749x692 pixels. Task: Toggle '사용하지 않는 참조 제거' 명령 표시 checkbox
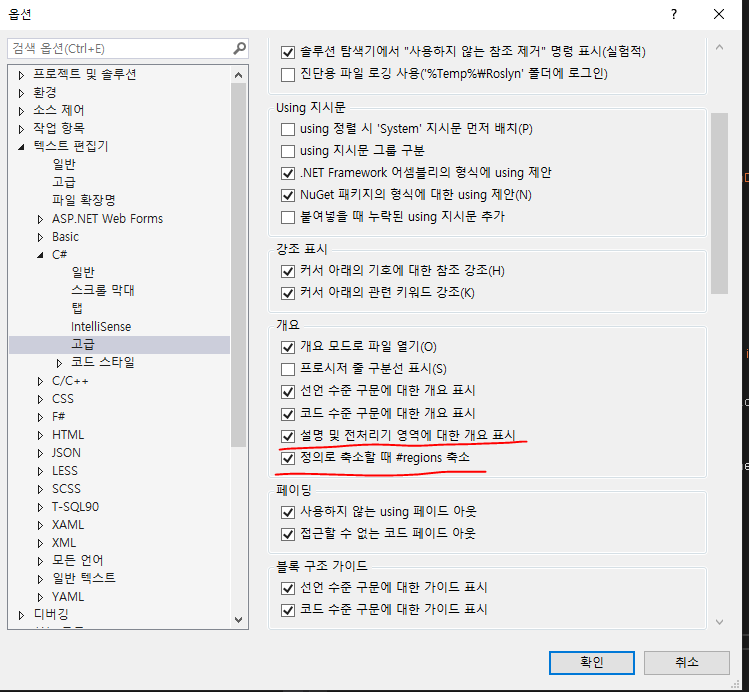[288, 52]
